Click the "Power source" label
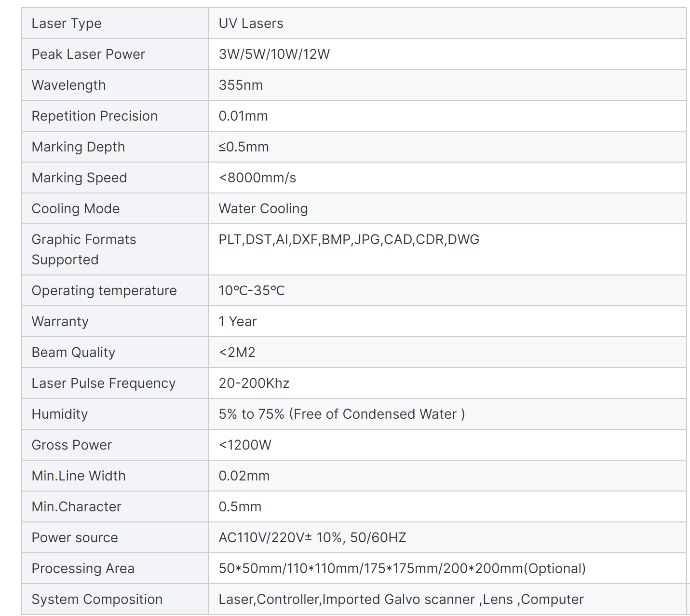690x616 pixels. 75,538
